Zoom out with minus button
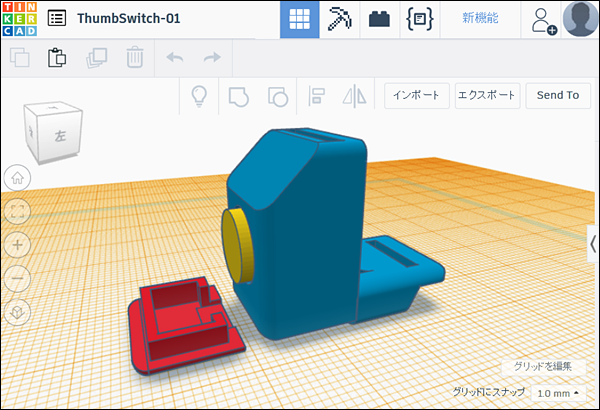 click(x=17, y=278)
